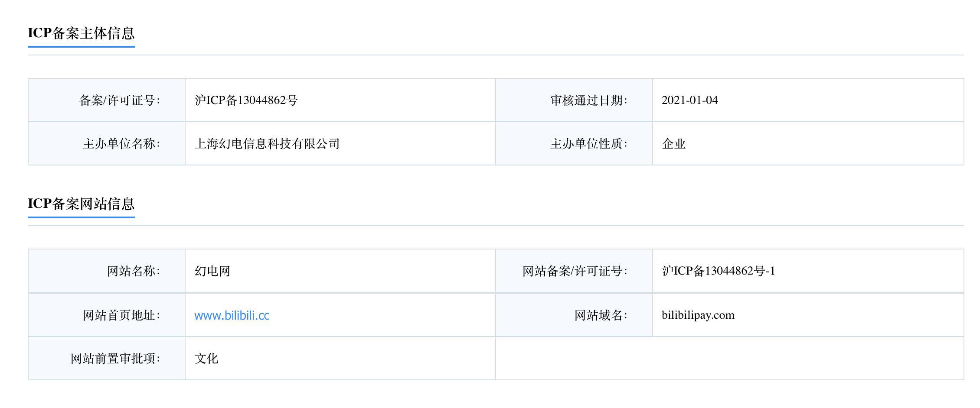Click the license number 沪ICP备13044862号 value
Viewport: 980px width, 408px height.
click(246, 100)
